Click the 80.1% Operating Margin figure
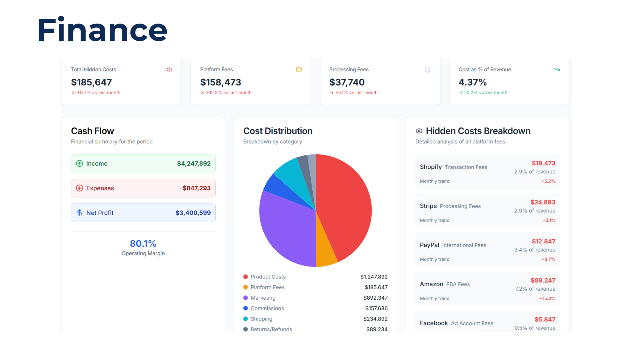The height and width of the screenshot is (362, 644). 143,243
